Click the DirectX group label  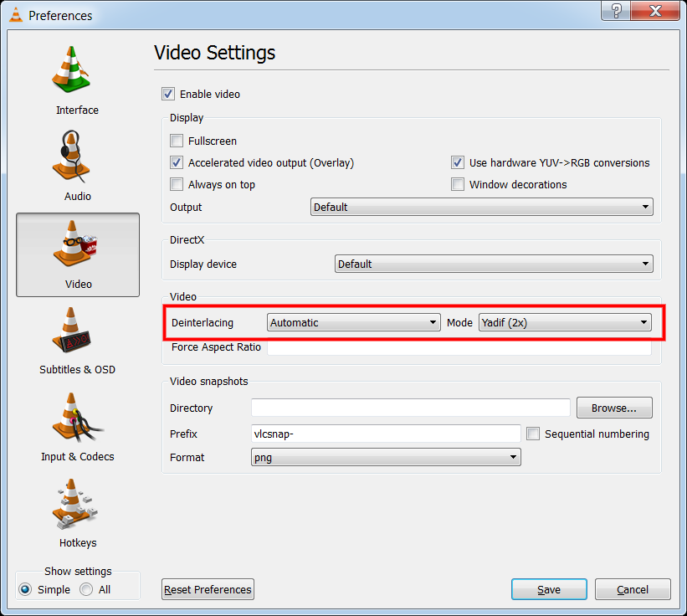(x=187, y=239)
